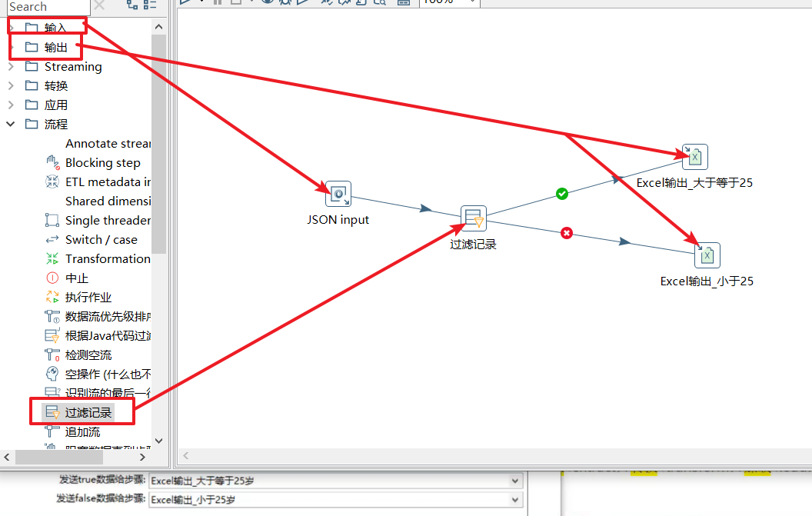This screenshot has height=516, width=812.
Task: Select the 过滤记录 icon in the tree
Action: [x=52, y=412]
